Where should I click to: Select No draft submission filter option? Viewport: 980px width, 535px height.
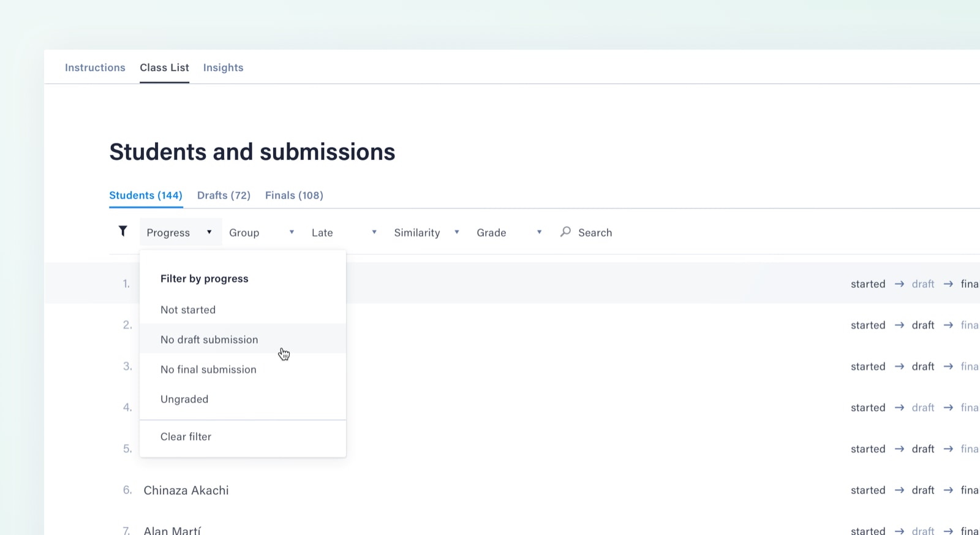pyautogui.click(x=209, y=340)
